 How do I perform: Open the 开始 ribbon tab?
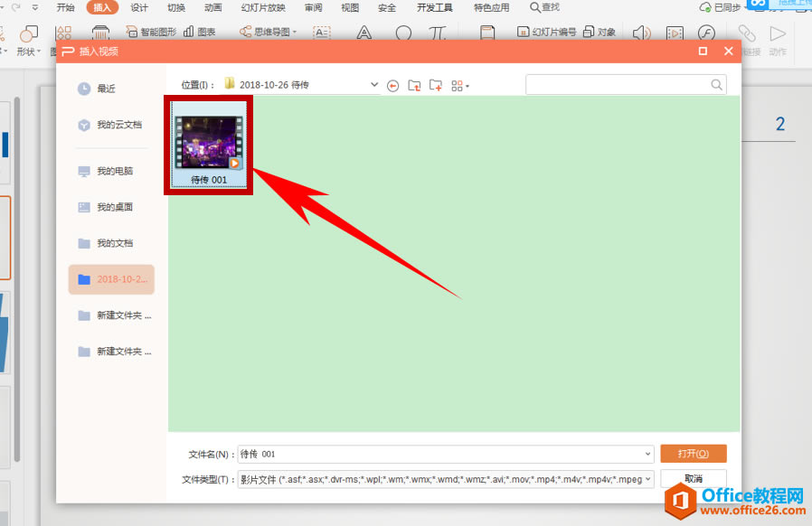coord(66,8)
